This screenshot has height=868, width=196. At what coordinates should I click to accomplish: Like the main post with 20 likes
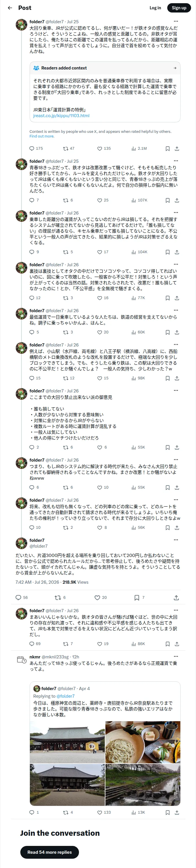[101, 598]
